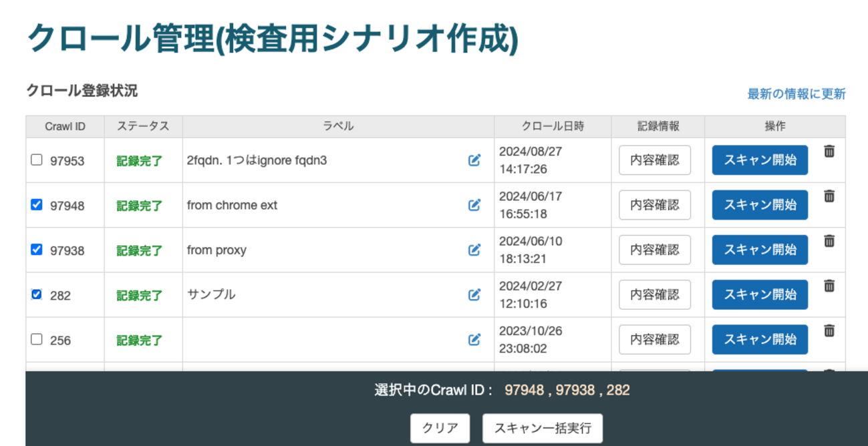This screenshot has width=868, height=446.
Task: Run スキャン一括実行 batch scan
Action: (543, 429)
